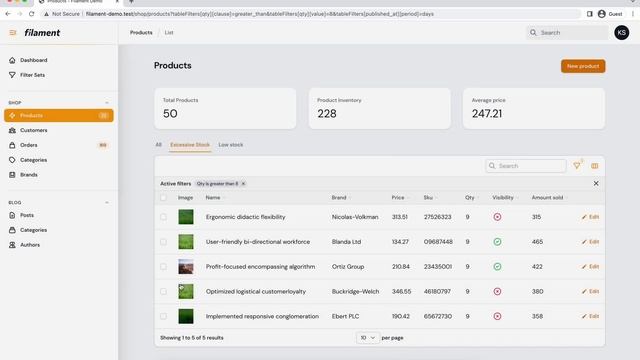Click visibility icon for Blanda Ltd row

pyautogui.click(x=497, y=242)
